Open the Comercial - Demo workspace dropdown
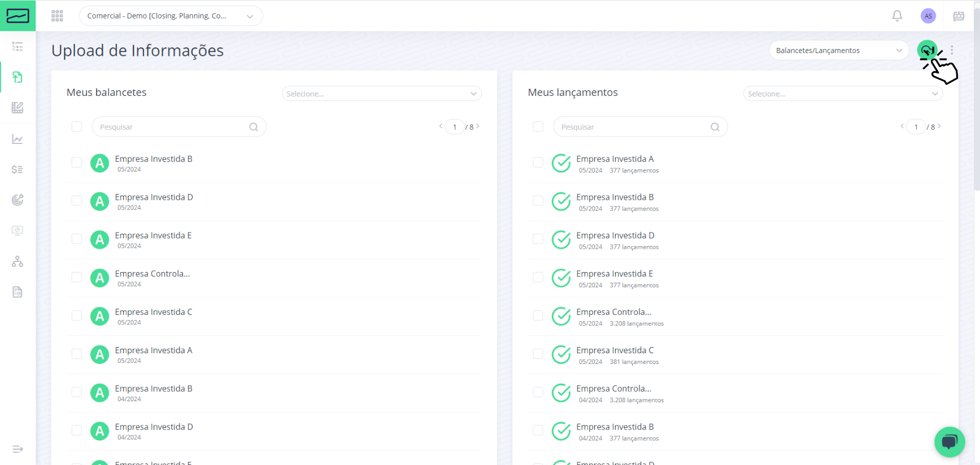The height and width of the screenshot is (465, 980). tap(171, 16)
